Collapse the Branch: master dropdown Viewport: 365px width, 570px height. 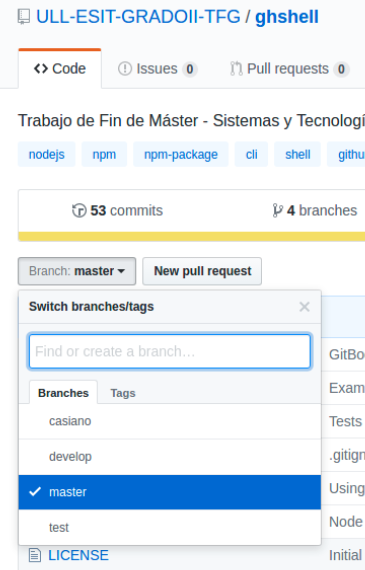pos(77,271)
